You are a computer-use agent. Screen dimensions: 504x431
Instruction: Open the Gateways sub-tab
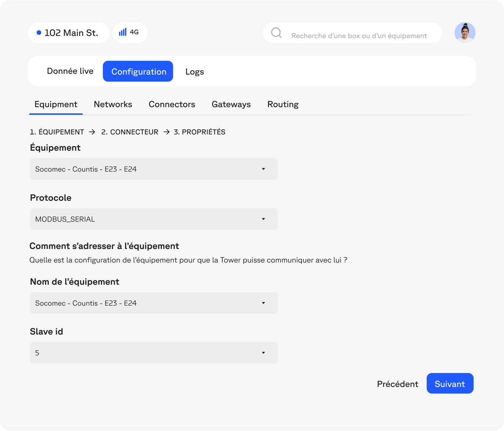[231, 105]
